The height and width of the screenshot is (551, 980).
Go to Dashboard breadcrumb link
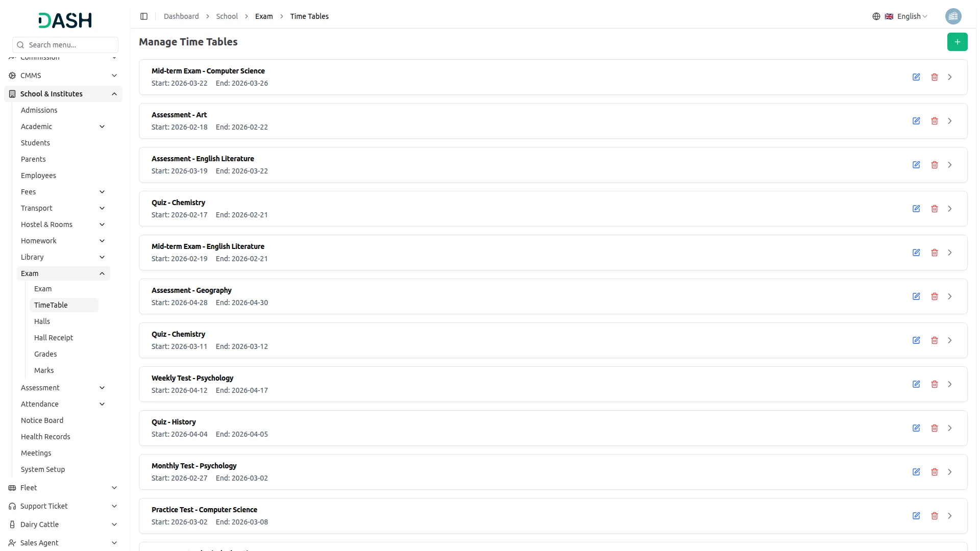click(181, 16)
